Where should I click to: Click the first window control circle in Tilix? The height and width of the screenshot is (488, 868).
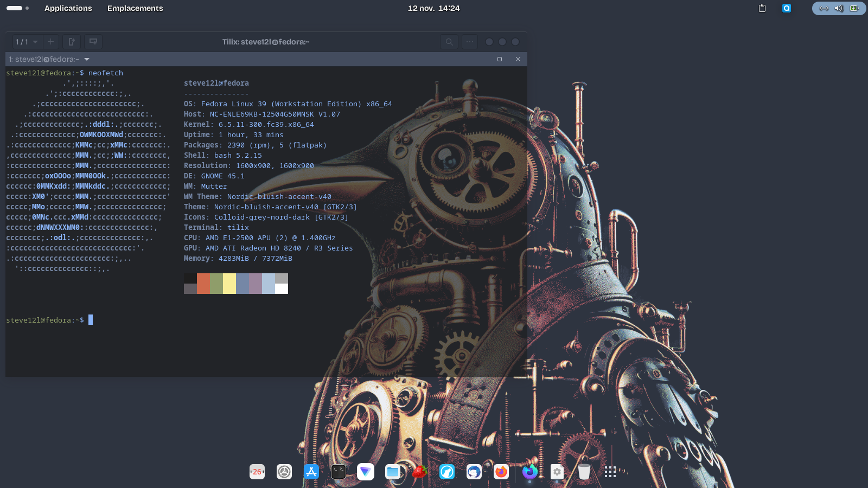pos(489,42)
